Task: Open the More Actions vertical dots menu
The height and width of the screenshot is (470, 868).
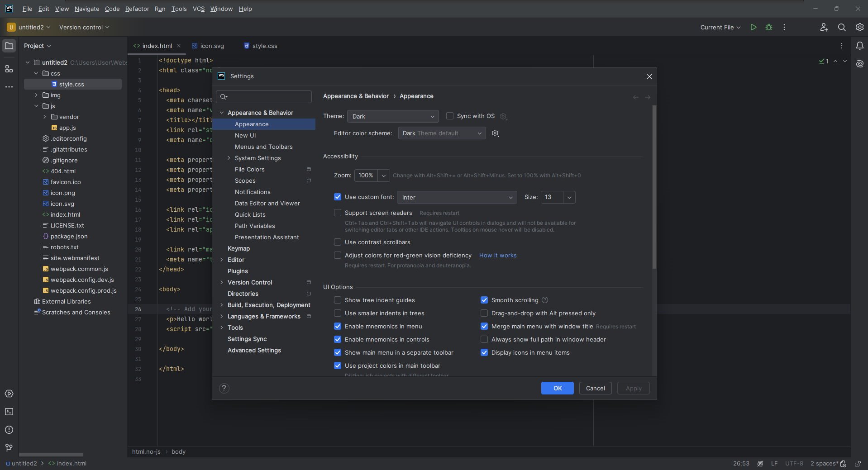Action: (x=784, y=27)
